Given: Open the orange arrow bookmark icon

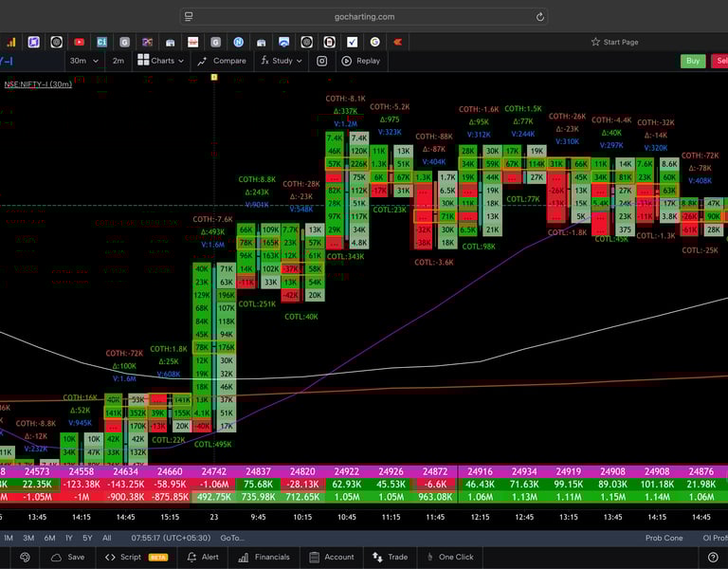Looking at the screenshot, I should pyautogui.click(x=397, y=43).
